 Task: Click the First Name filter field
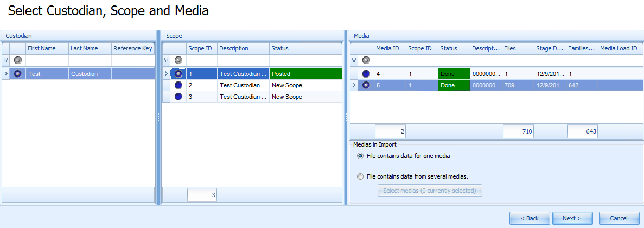click(47, 60)
